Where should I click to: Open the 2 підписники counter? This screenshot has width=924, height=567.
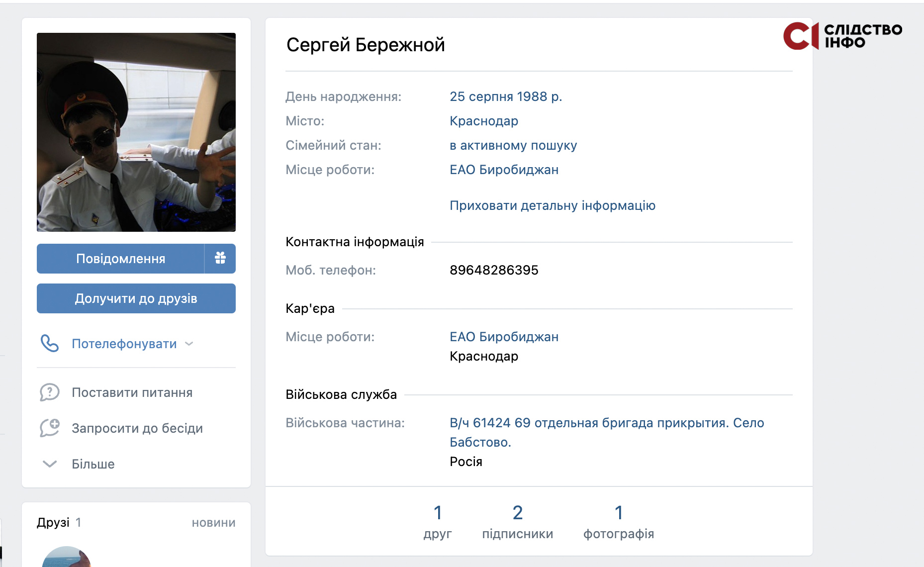point(518,522)
